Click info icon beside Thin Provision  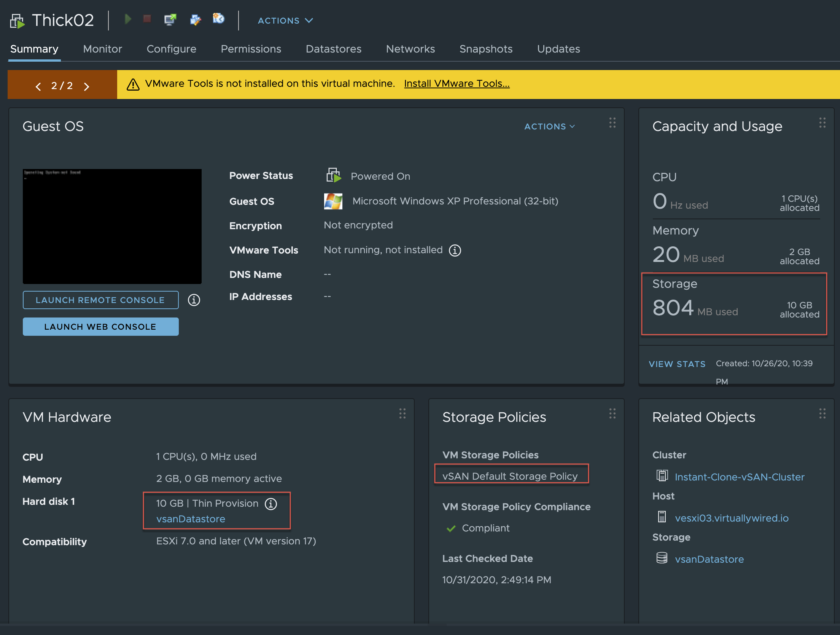pos(271,504)
